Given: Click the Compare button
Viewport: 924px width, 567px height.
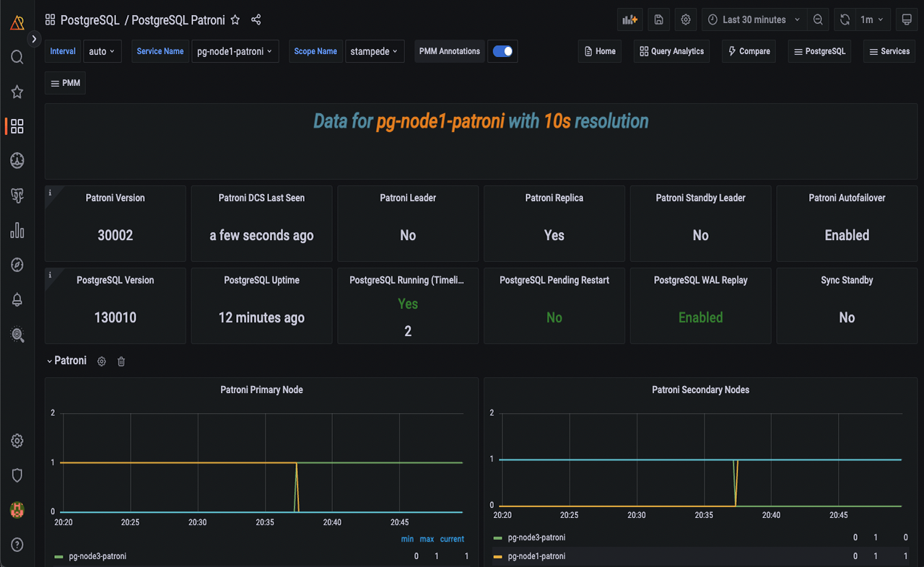Looking at the screenshot, I should 749,51.
